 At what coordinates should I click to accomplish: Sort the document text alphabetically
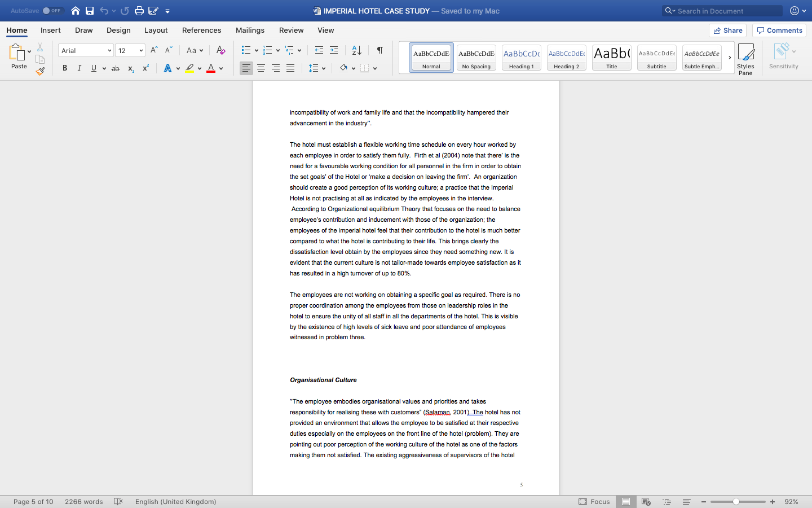(x=355, y=50)
